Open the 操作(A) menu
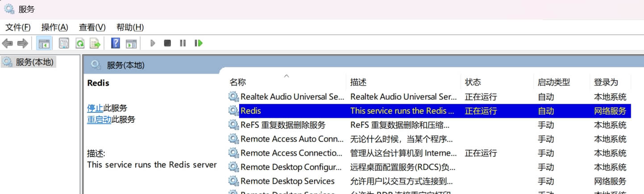The height and width of the screenshot is (194, 644). click(x=54, y=27)
